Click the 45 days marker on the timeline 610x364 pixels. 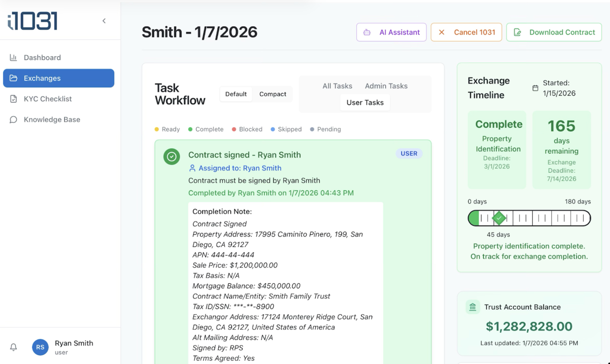pyautogui.click(x=499, y=218)
